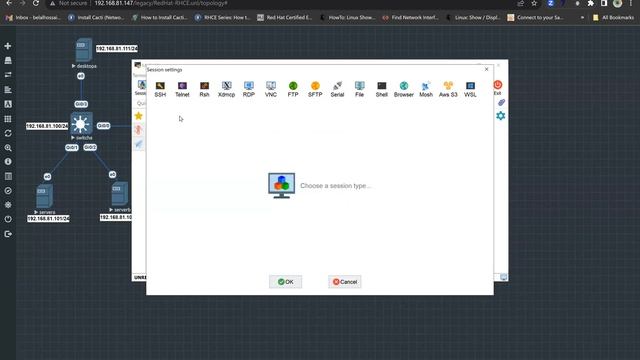Open the grid more-actions sidebar icon
Image resolution: width=640 pixels, height=360 pixels.
click(8, 119)
